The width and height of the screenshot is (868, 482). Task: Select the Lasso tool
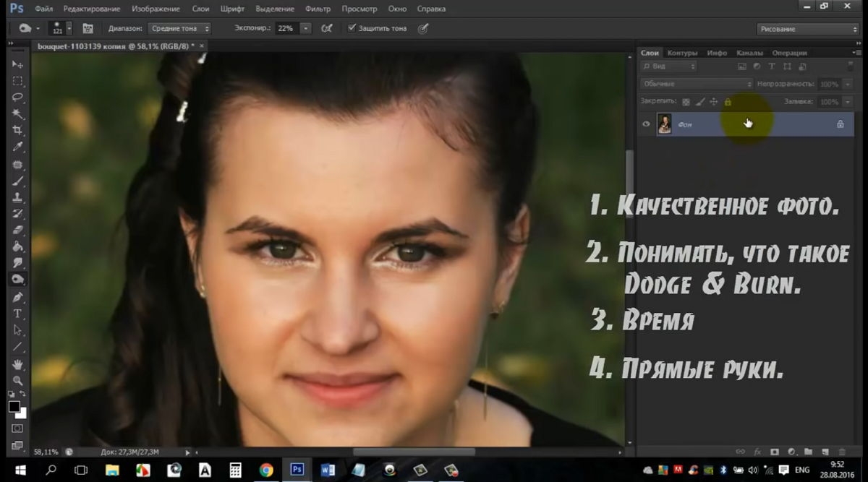pos(18,98)
